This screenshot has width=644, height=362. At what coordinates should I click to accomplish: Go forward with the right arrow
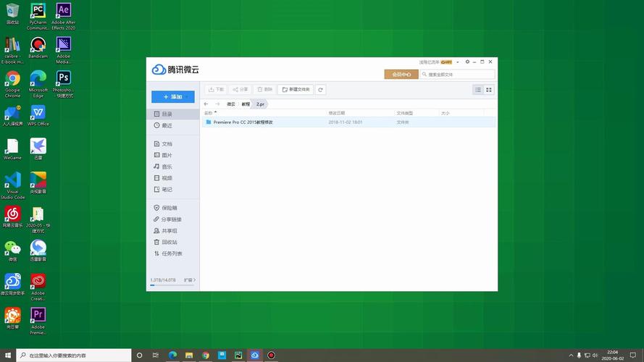coord(217,104)
